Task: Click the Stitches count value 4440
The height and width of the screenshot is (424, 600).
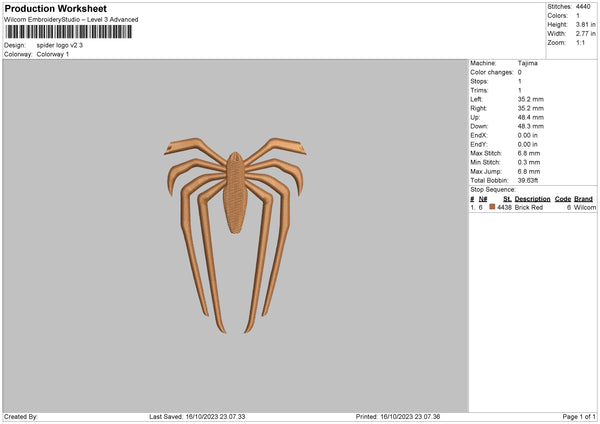Action: [583, 7]
